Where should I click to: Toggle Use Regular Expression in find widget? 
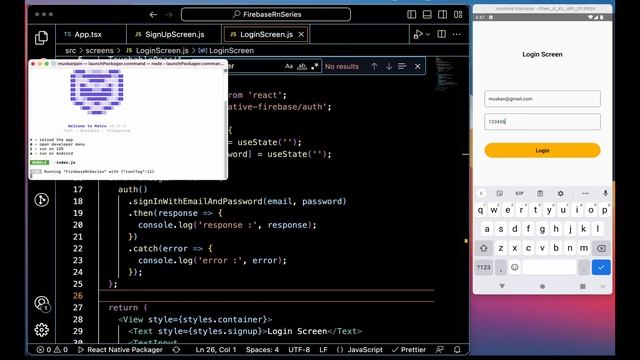[314, 66]
